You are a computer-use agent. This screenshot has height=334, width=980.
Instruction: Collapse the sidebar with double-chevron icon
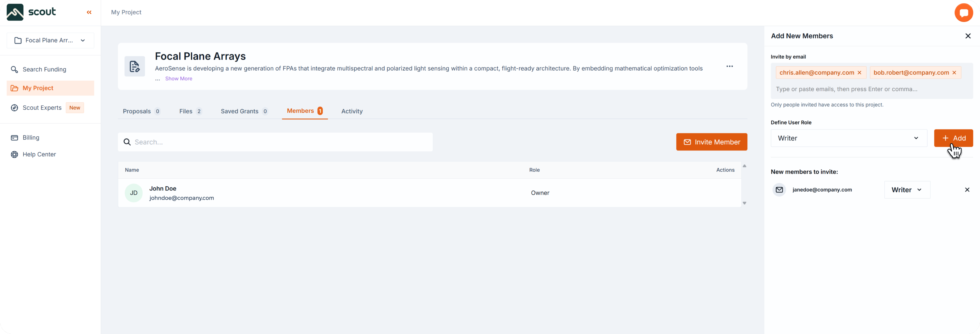click(89, 12)
